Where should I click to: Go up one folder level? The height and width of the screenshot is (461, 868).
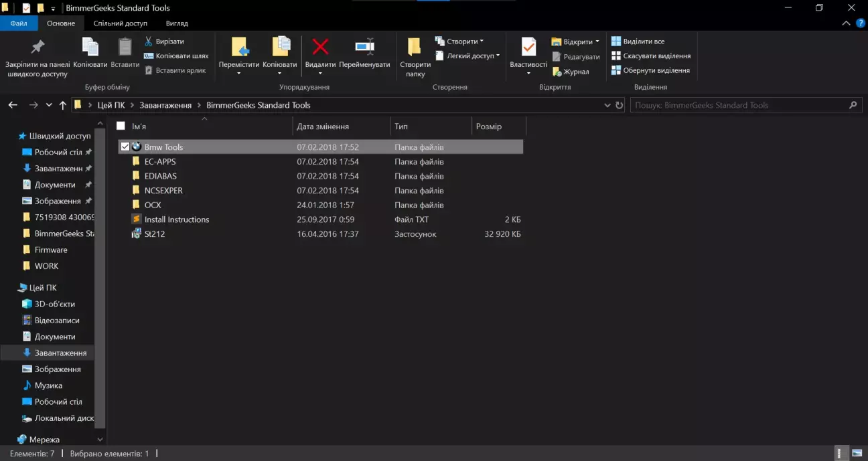pos(63,105)
